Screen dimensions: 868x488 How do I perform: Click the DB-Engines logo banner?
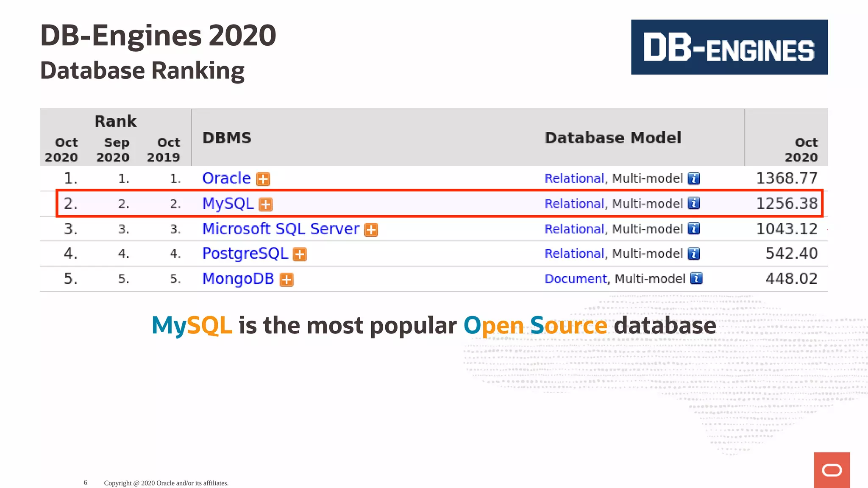[x=729, y=47]
